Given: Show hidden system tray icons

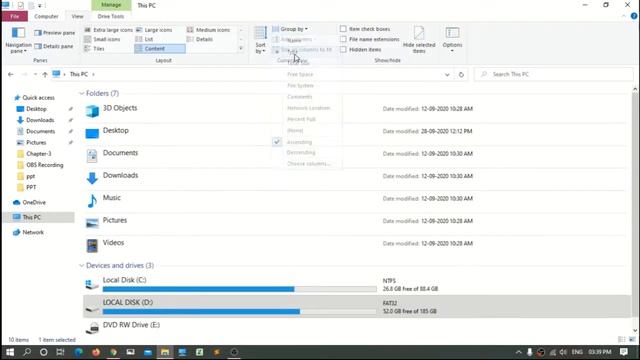Looking at the screenshot, I should [519, 352].
